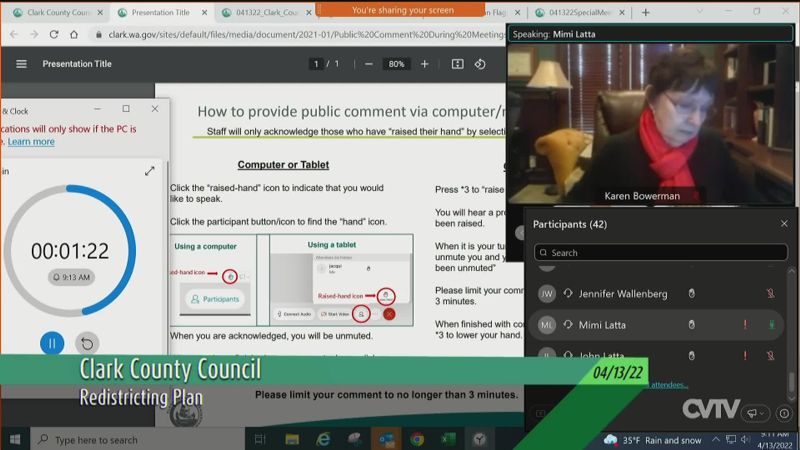Zoom in the PDF with plus button
The image size is (800, 450).
[x=424, y=64]
